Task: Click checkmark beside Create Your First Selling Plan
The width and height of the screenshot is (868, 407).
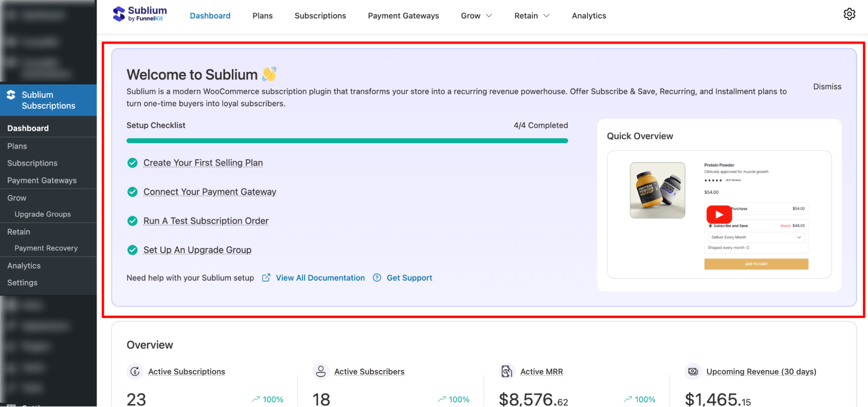Action: click(x=132, y=163)
